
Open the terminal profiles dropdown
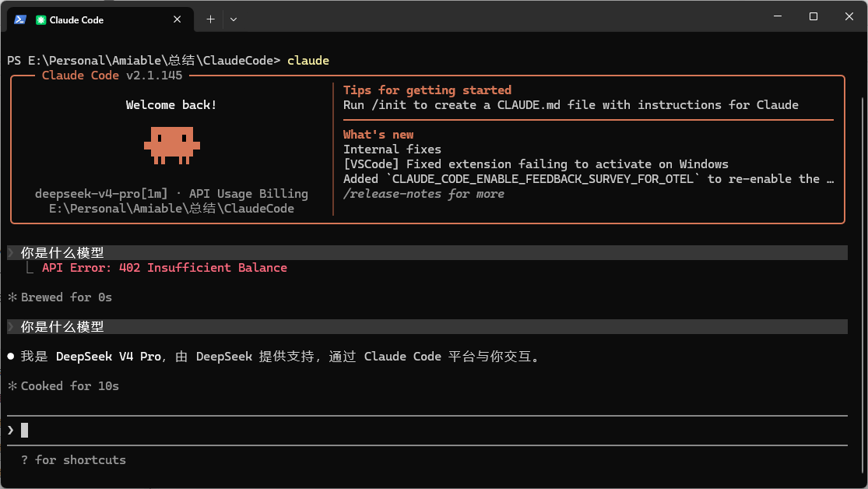234,19
